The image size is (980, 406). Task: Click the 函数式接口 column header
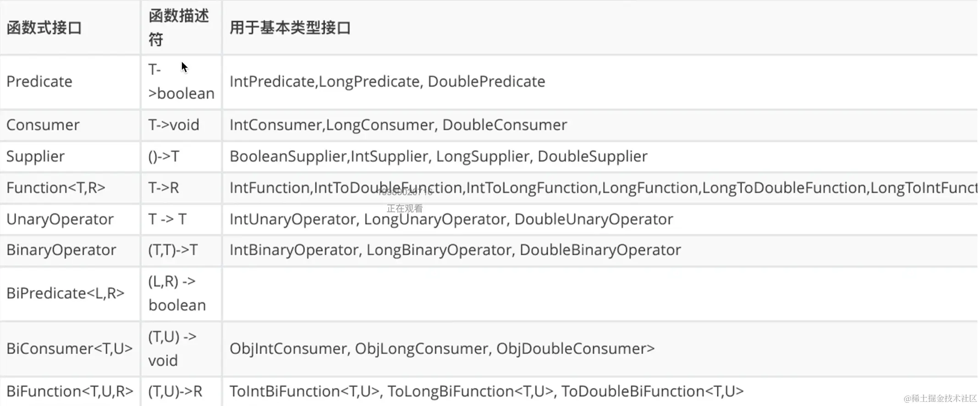pyautogui.click(x=44, y=28)
